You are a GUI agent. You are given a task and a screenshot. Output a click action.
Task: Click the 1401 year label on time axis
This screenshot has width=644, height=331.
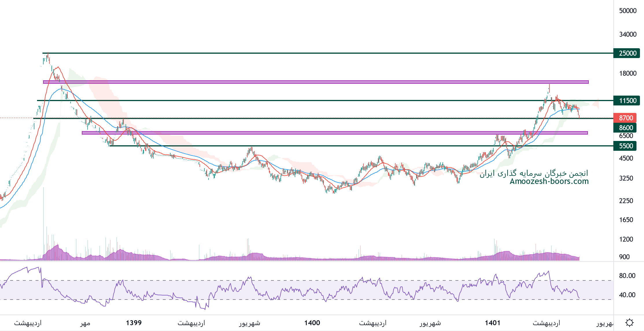pos(492,323)
